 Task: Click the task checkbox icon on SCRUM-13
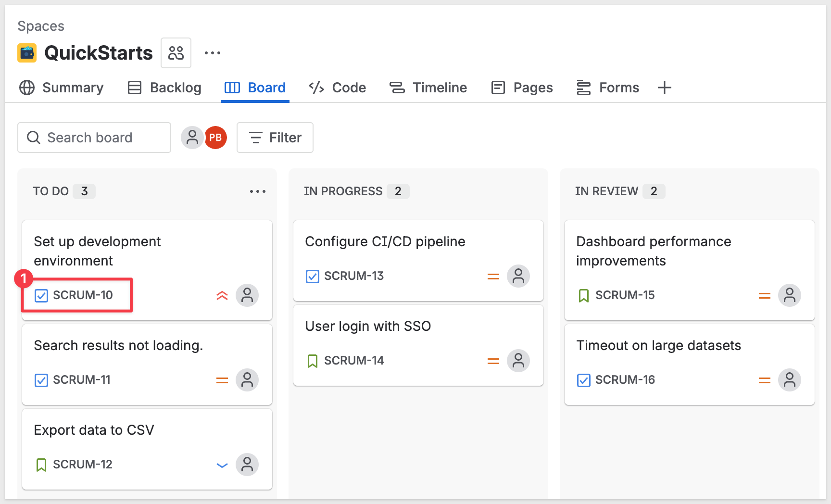[313, 276]
